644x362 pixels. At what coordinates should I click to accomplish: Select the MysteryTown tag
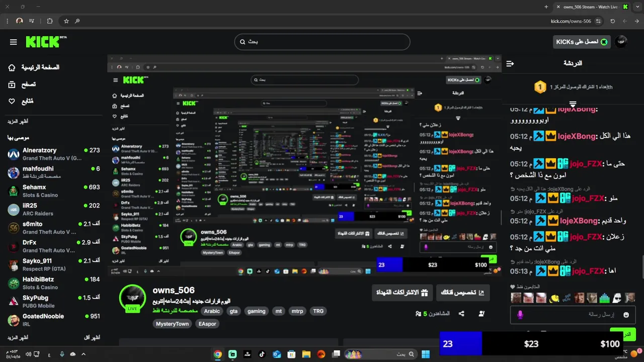coord(172,324)
